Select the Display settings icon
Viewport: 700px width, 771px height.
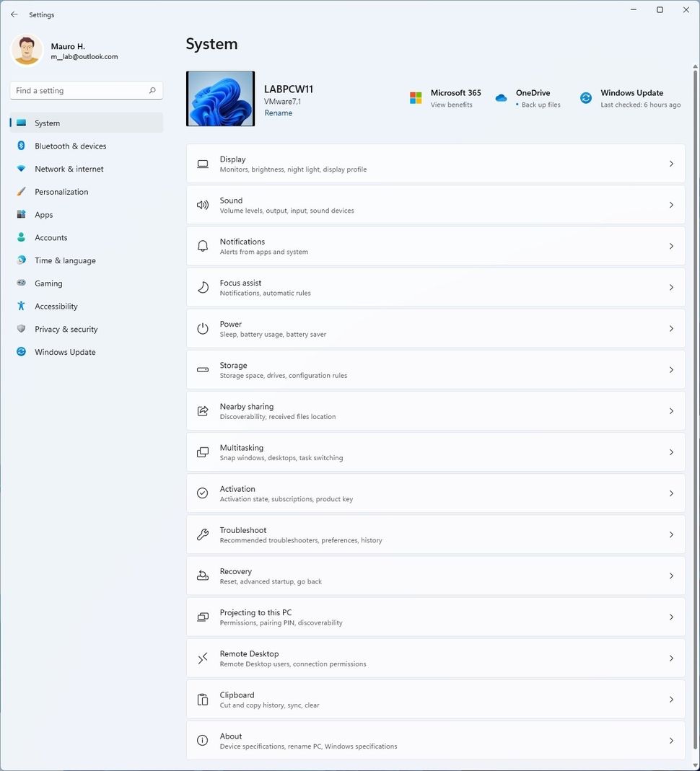[202, 164]
